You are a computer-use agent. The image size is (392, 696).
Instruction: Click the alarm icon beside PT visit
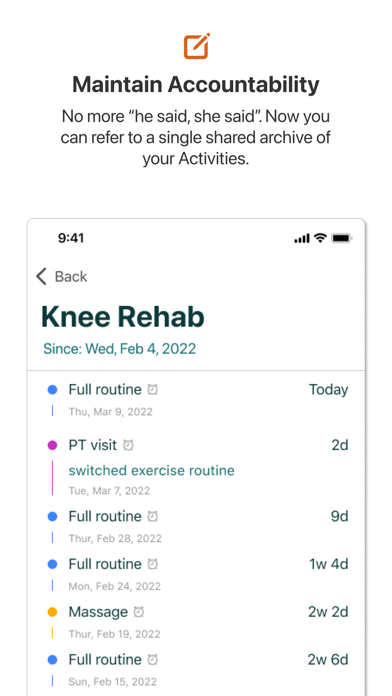[x=128, y=445]
